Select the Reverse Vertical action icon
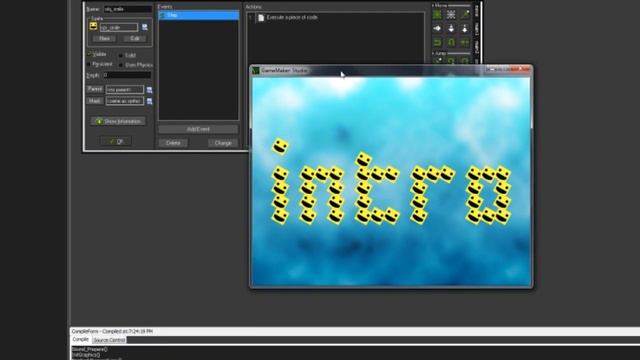 [451, 42]
